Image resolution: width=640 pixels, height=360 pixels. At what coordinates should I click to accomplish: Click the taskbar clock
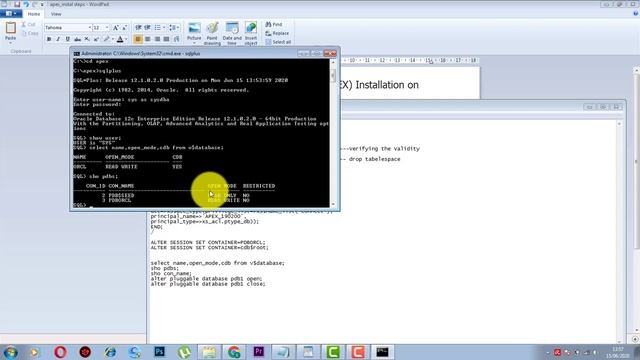click(x=618, y=353)
